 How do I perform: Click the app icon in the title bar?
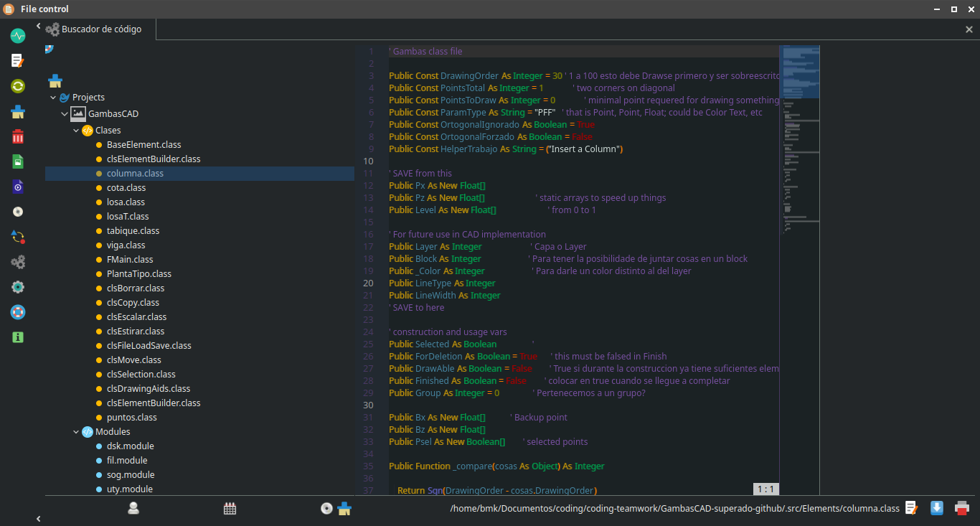(x=9, y=9)
